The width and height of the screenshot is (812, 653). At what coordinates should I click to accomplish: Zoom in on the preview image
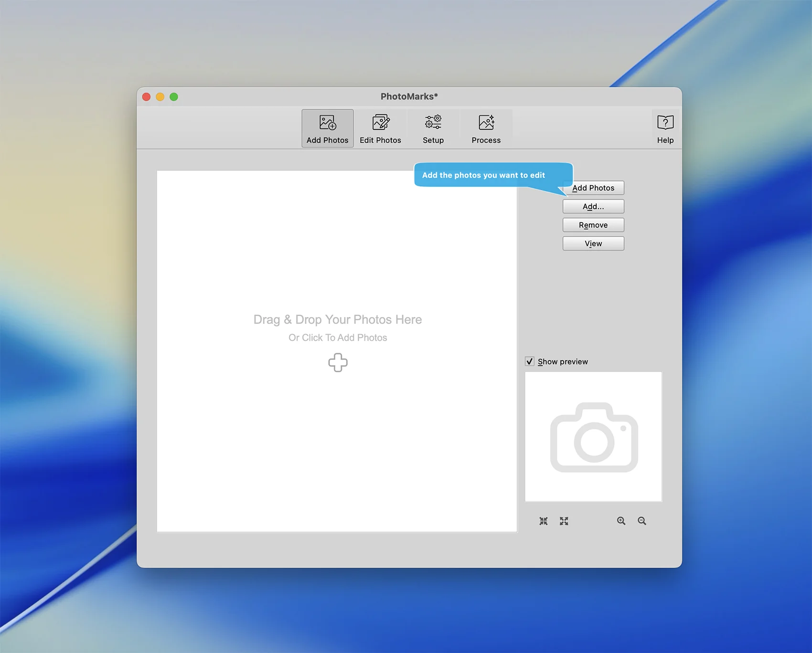(621, 521)
